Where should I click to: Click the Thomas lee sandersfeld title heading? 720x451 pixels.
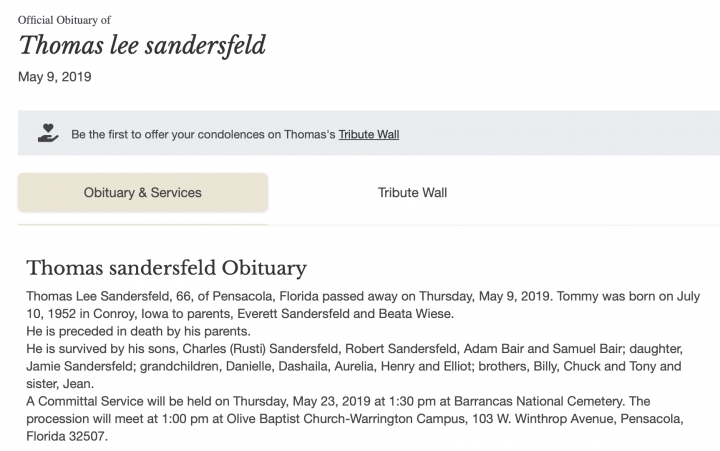pyautogui.click(x=142, y=46)
